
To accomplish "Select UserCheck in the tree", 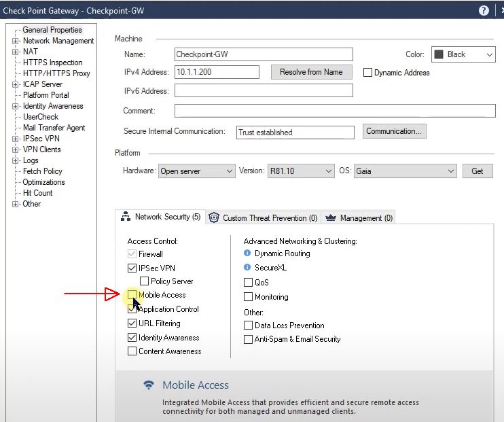I will 41,117.
